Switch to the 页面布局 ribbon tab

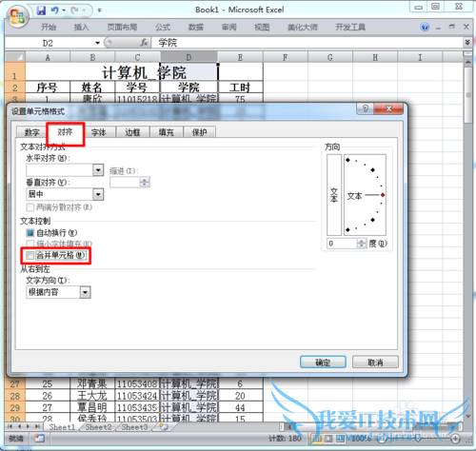(x=122, y=28)
